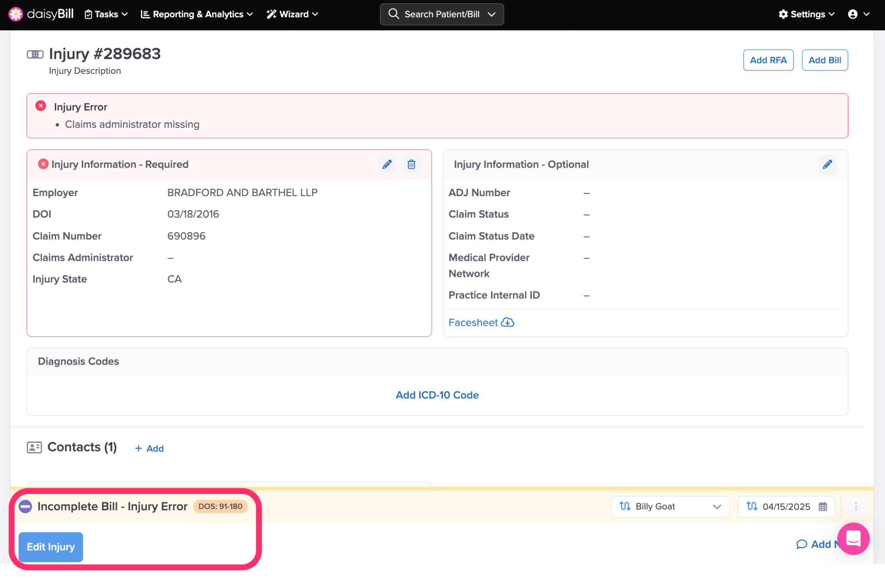Open the chat support bubble

tap(853, 538)
